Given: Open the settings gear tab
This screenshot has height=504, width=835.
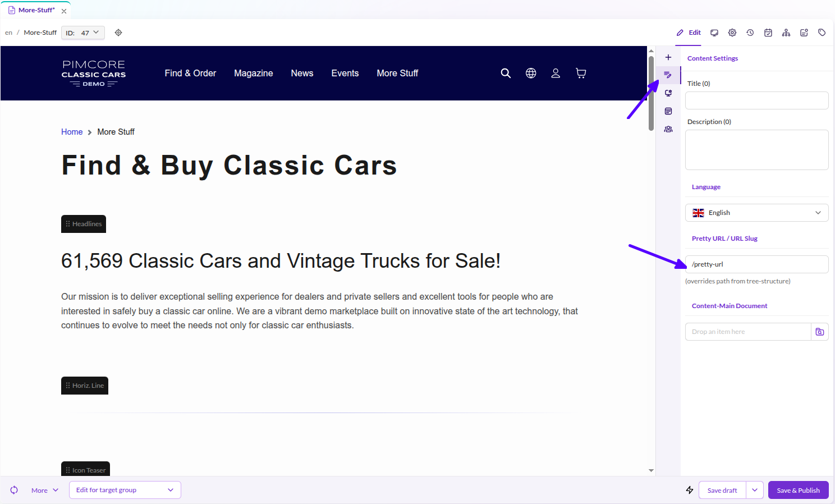Looking at the screenshot, I should point(732,33).
